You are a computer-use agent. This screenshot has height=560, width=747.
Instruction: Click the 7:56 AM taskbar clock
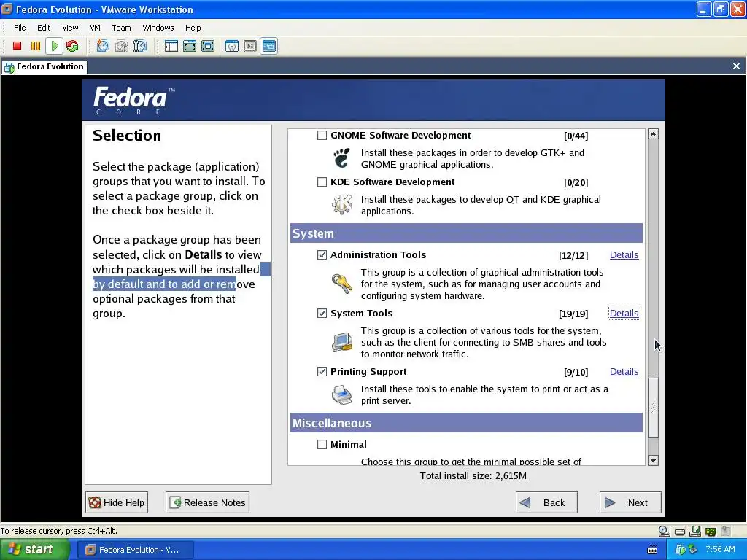pos(720,550)
